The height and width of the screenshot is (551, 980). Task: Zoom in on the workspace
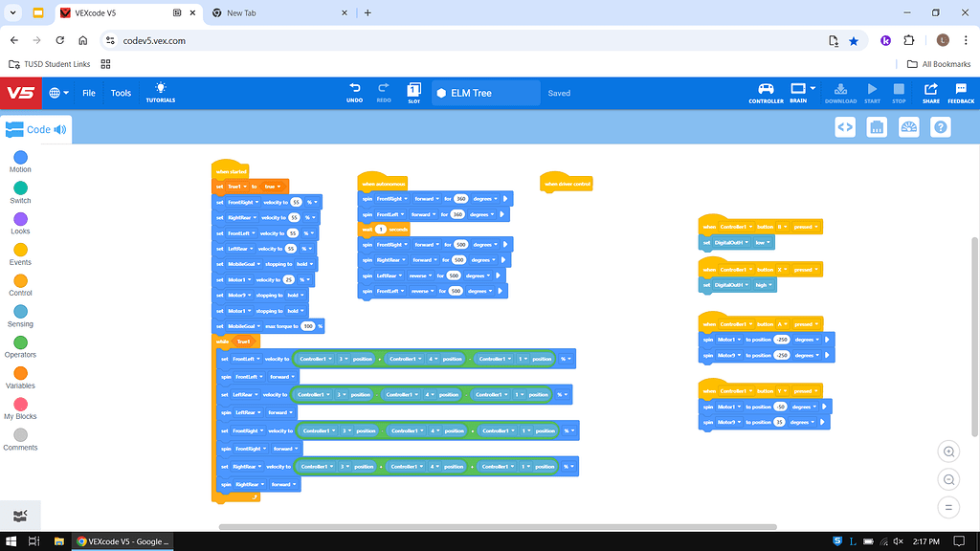[x=948, y=452]
